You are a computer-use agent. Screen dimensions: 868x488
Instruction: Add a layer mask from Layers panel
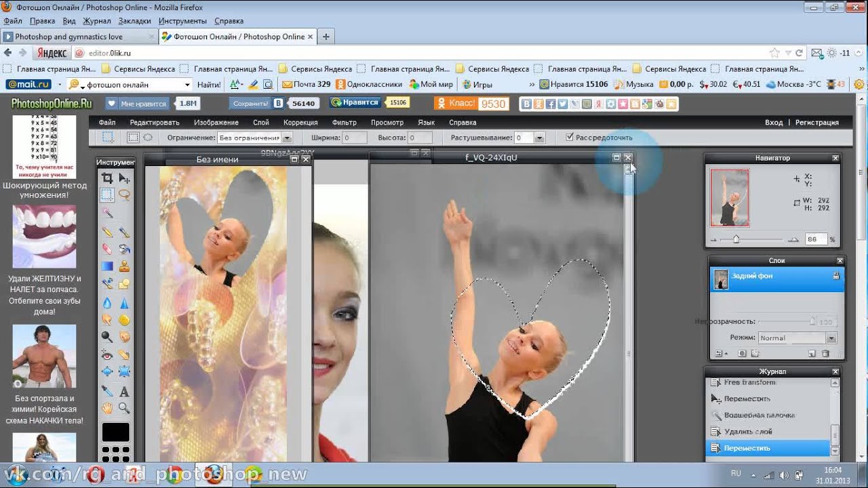[x=742, y=353]
